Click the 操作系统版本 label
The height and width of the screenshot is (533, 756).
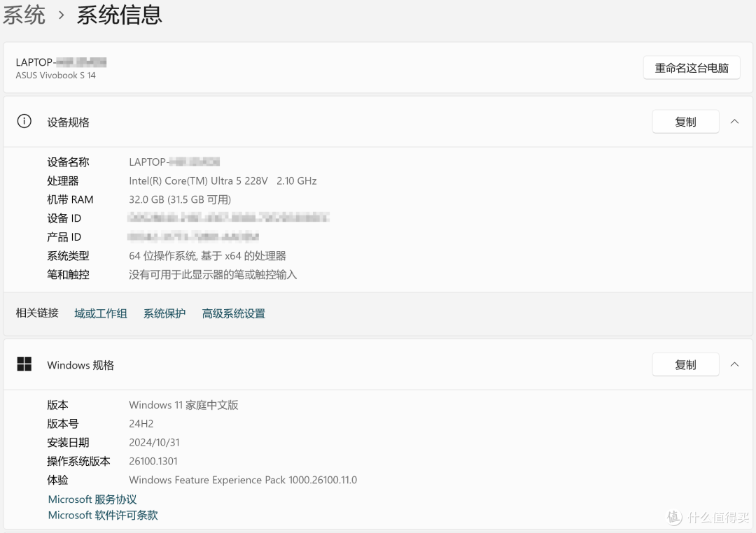78,461
